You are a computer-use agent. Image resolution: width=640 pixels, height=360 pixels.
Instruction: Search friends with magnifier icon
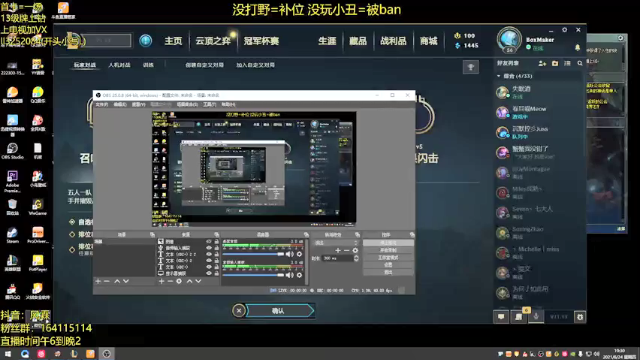[x=580, y=64]
